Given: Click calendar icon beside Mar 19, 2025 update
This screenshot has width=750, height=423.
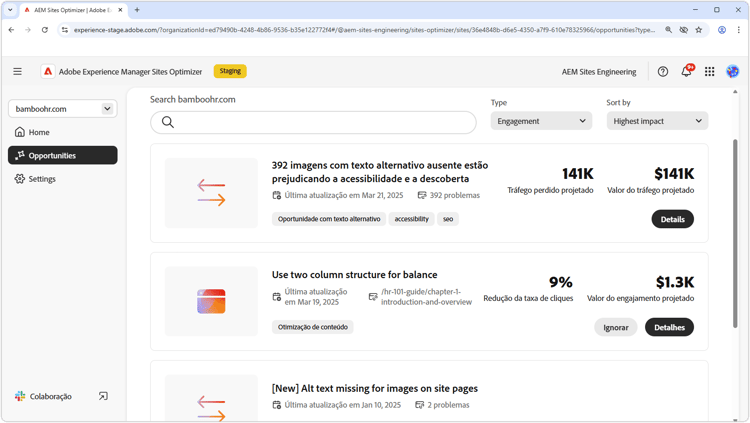Looking at the screenshot, I should (276, 297).
